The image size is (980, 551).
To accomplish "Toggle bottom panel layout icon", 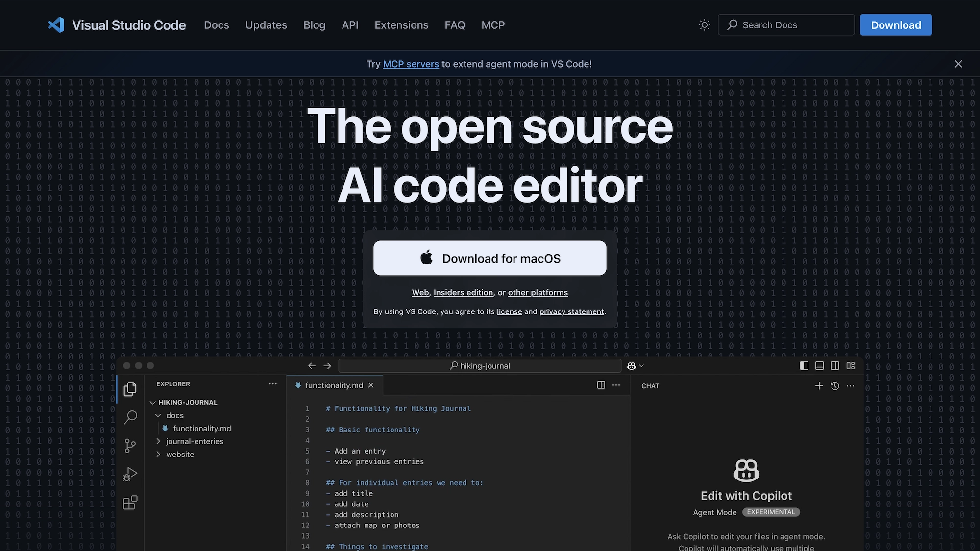I will (x=819, y=366).
